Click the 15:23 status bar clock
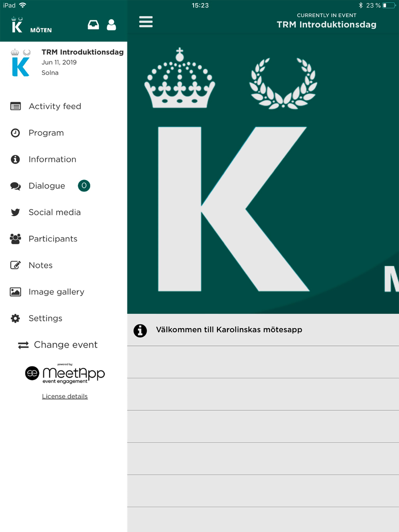The width and height of the screenshot is (399, 532). coord(200,5)
